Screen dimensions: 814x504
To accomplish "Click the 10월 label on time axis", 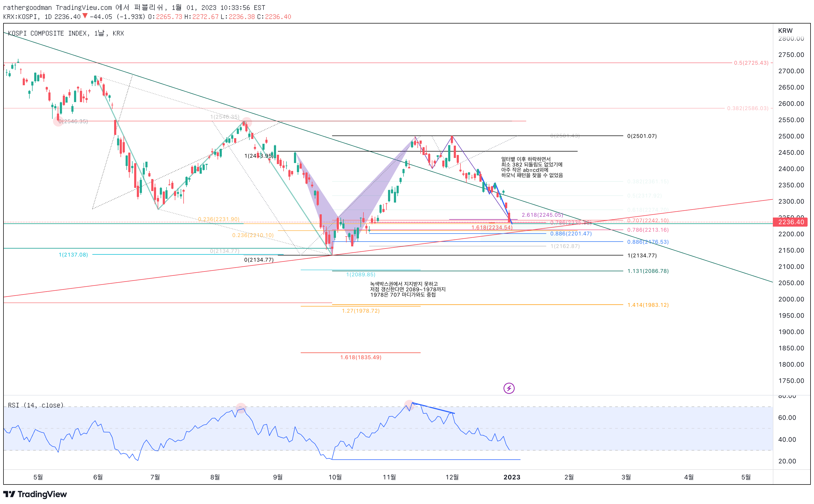I will click(335, 477).
